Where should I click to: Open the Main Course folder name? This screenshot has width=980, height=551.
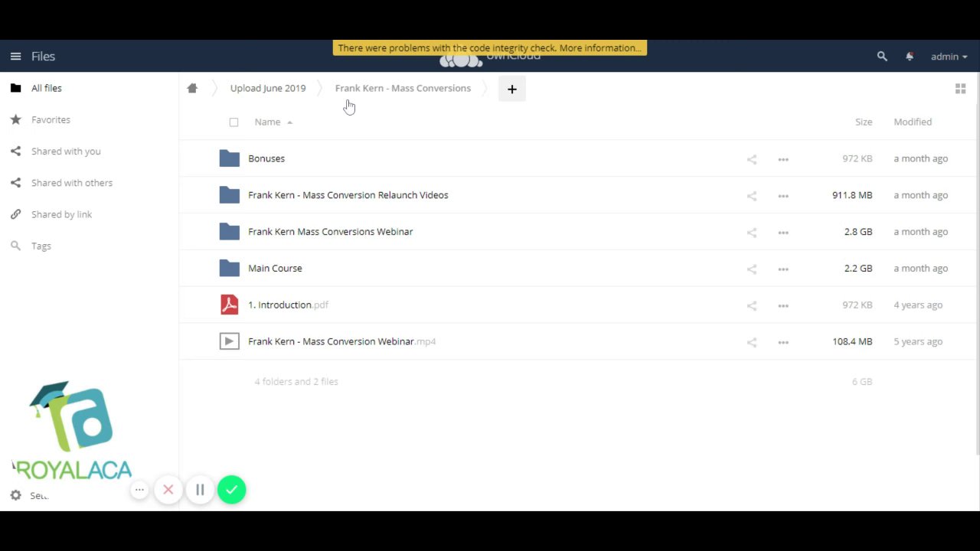[x=275, y=269]
